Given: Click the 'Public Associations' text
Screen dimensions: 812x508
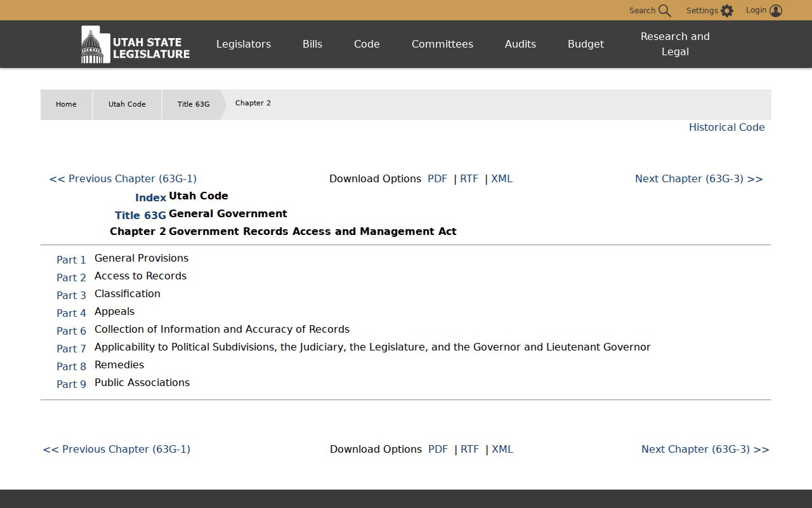Looking at the screenshot, I should (142, 382).
